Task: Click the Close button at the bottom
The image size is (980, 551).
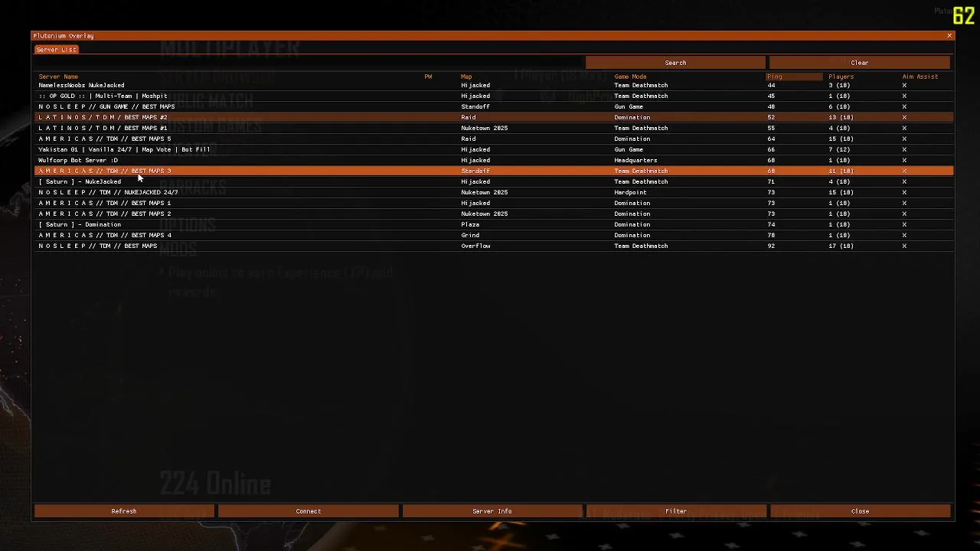Action: [860, 511]
